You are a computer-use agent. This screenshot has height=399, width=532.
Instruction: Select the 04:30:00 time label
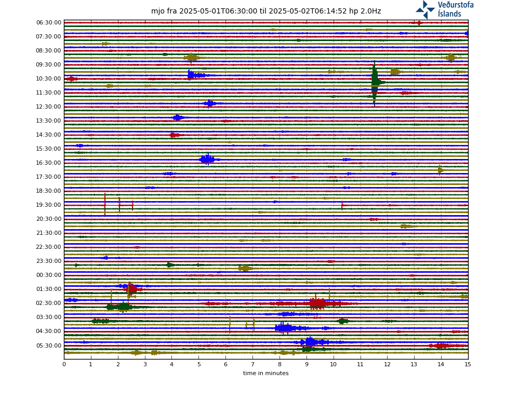point(49,331)
